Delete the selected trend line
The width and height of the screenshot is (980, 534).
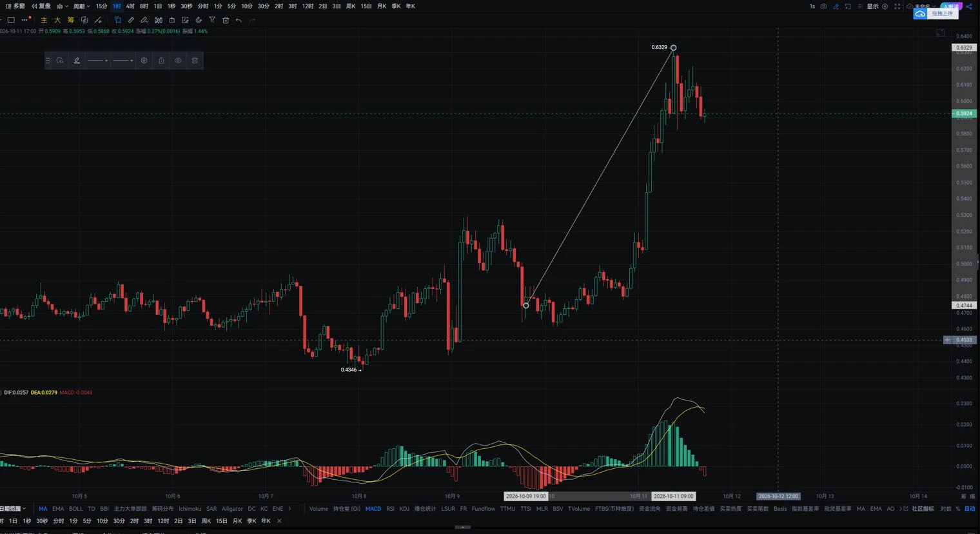195,61
